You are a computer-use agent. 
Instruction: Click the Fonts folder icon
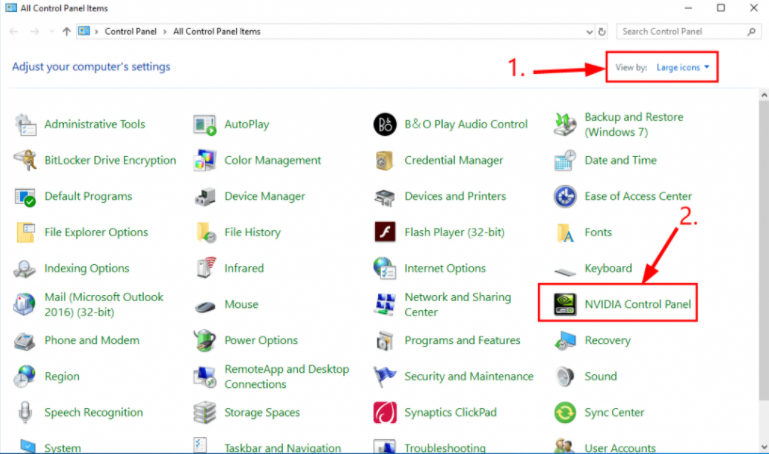565,232
